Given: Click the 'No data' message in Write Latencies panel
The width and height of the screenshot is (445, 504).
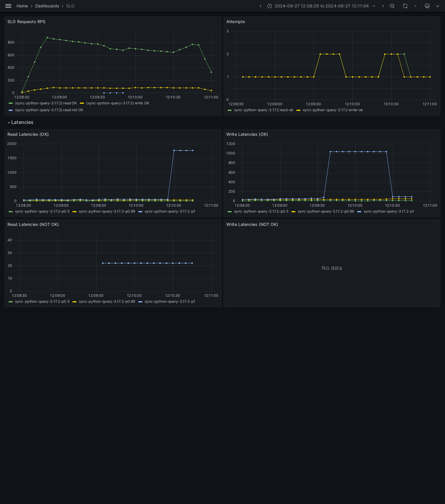Looking at the screenshot, I should [x=332, y=268].
